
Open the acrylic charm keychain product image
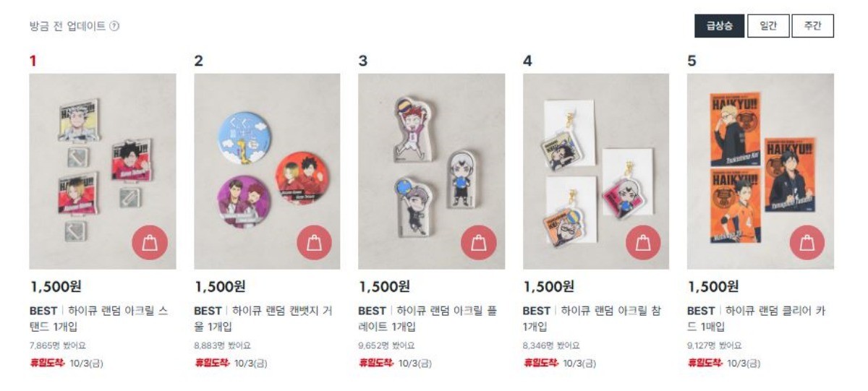tap(596, 171)
